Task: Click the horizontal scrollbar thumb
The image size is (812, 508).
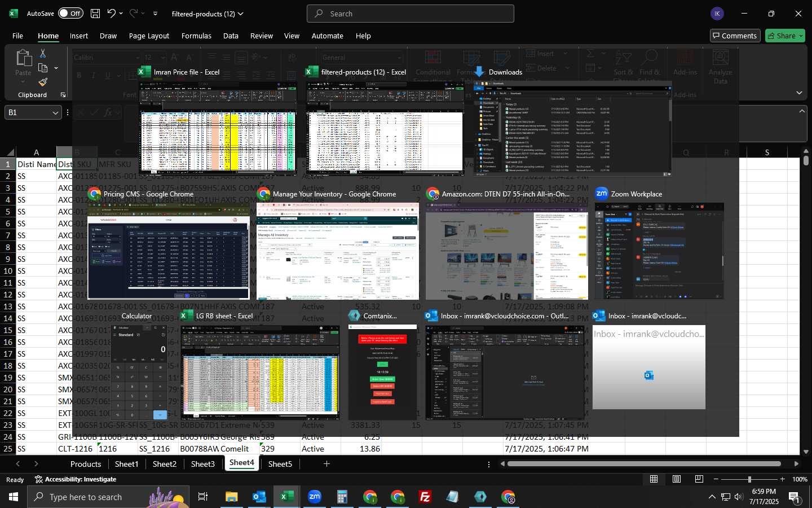Action: (x=644, y=464)
